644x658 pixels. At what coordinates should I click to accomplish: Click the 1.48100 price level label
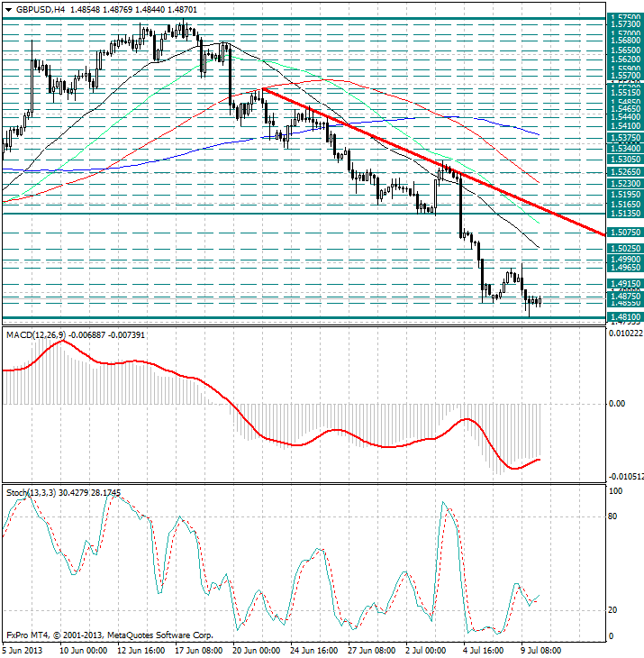tap(625, 317)
